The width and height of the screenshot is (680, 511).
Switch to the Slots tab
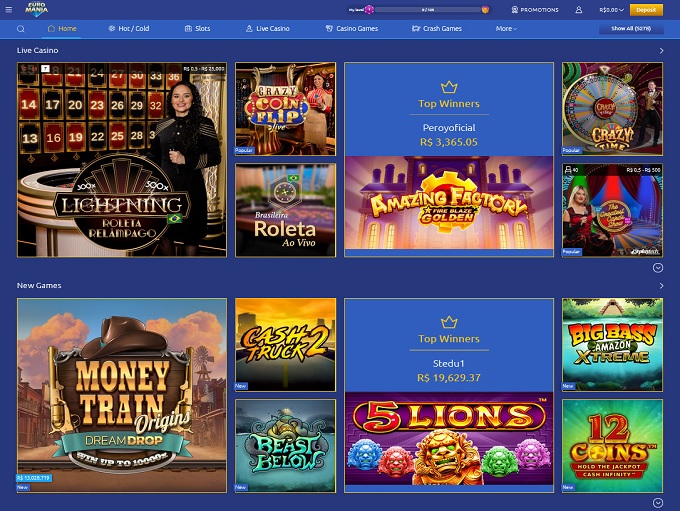point(197,29)
